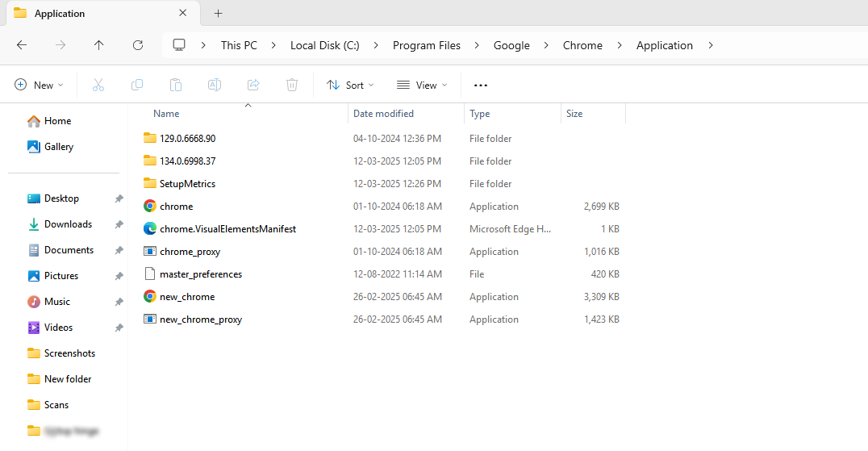
Task: Click the Microsoft Edge H... type cell
Action: 510,228
